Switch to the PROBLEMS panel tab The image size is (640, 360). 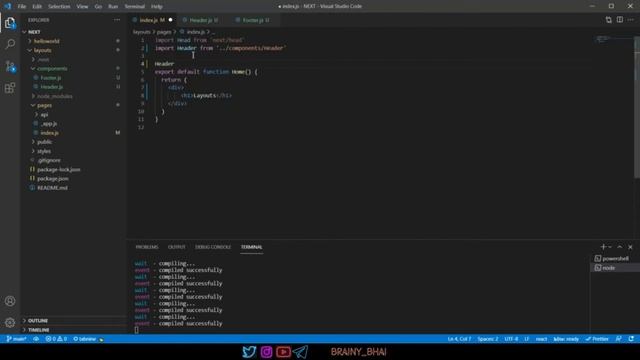(x=147, y=247)
